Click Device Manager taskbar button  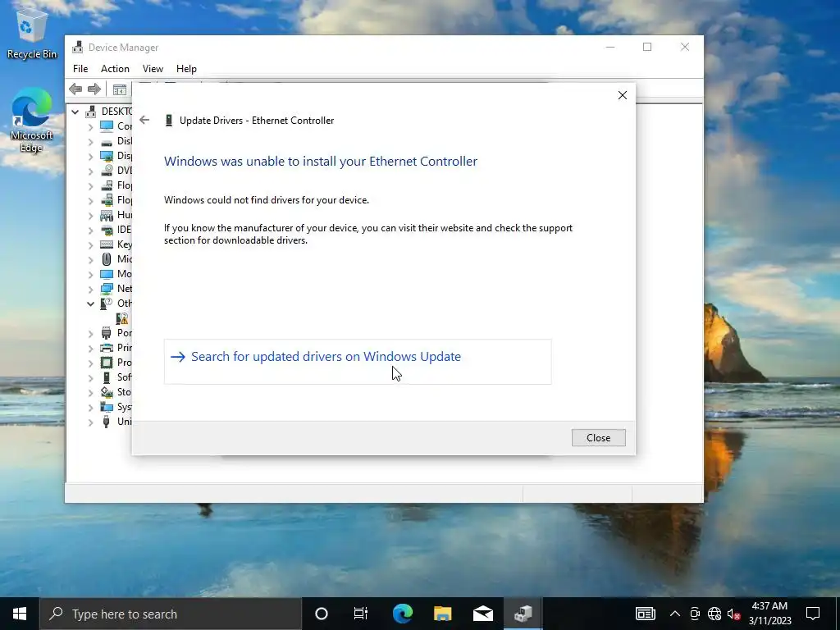(x=523, y=614)
